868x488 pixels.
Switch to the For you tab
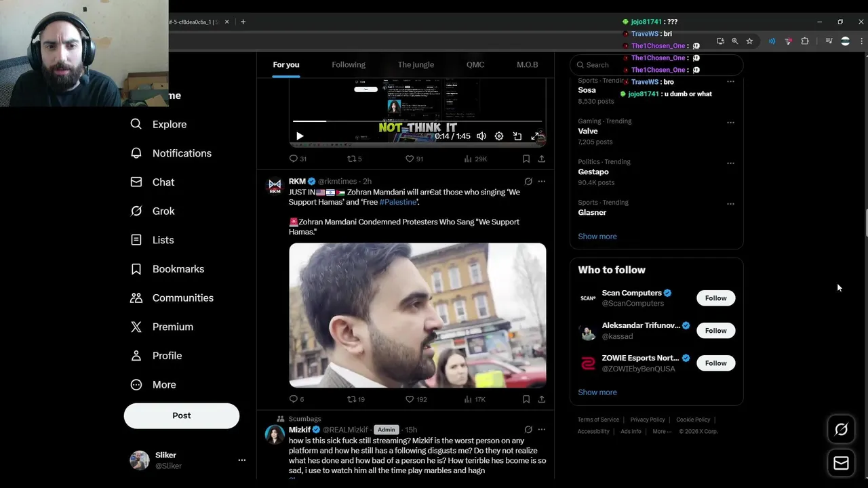click(x=286, y=65)
